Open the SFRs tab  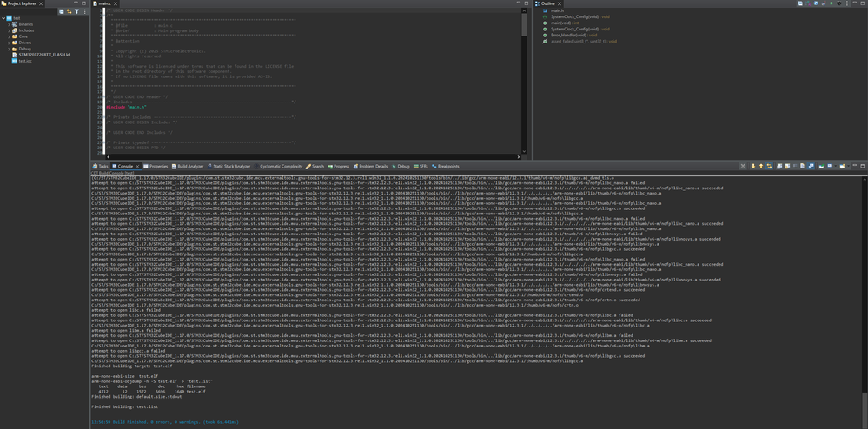point(421,166)
